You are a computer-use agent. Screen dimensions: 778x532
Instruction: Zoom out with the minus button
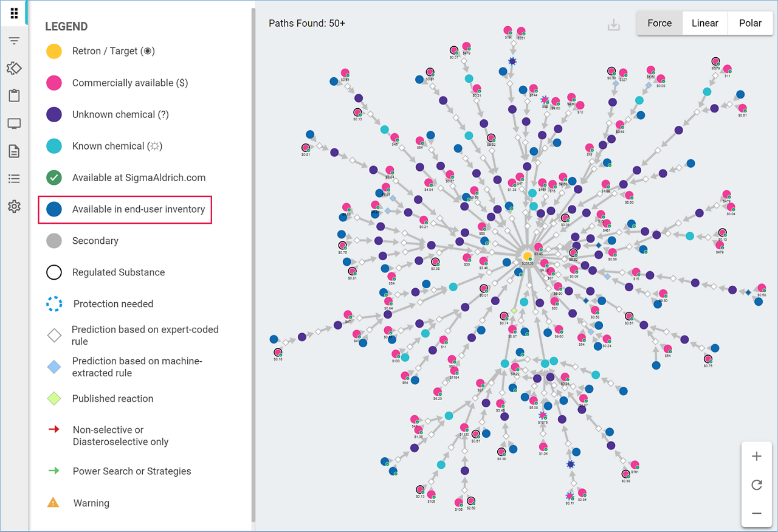[757, 513]
